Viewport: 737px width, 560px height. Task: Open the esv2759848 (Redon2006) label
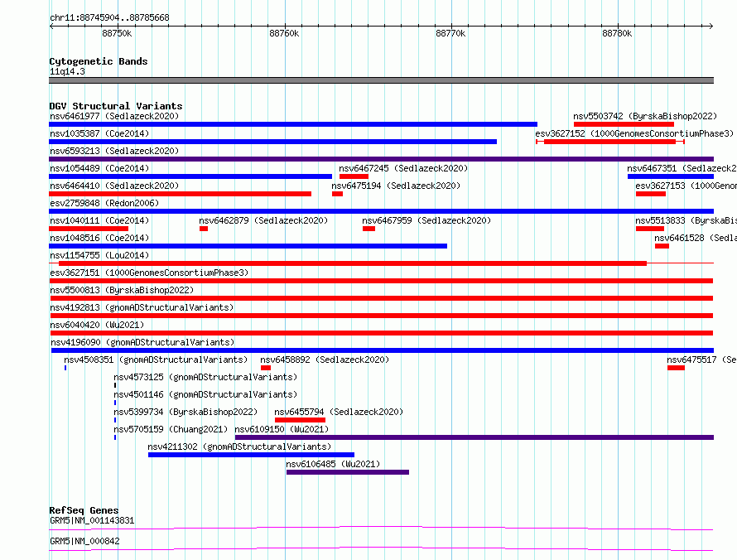click(x=104, y=203)
